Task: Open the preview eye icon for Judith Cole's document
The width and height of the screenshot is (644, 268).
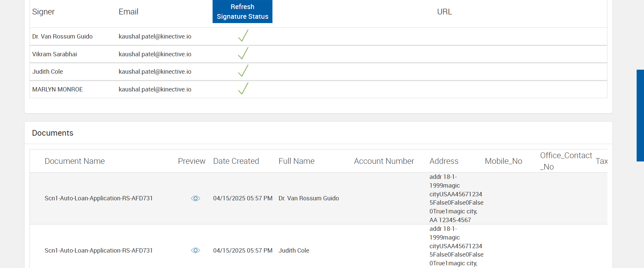Action: [196, 251]
